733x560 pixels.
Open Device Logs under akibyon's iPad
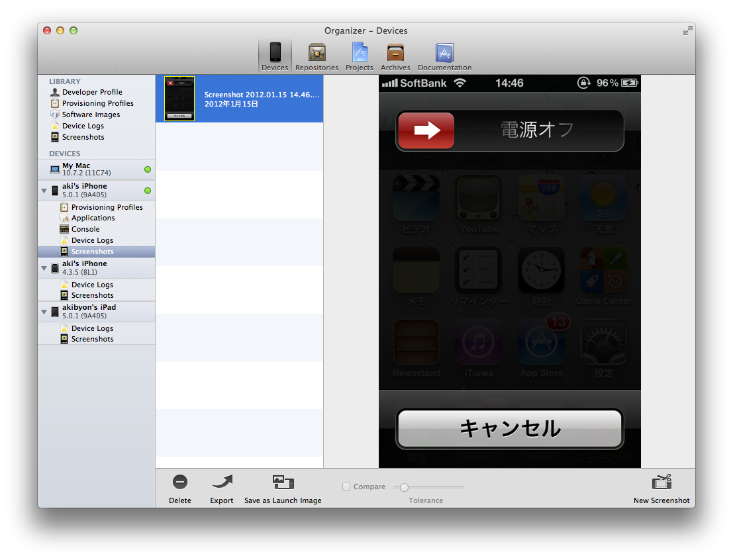point(92,328)
